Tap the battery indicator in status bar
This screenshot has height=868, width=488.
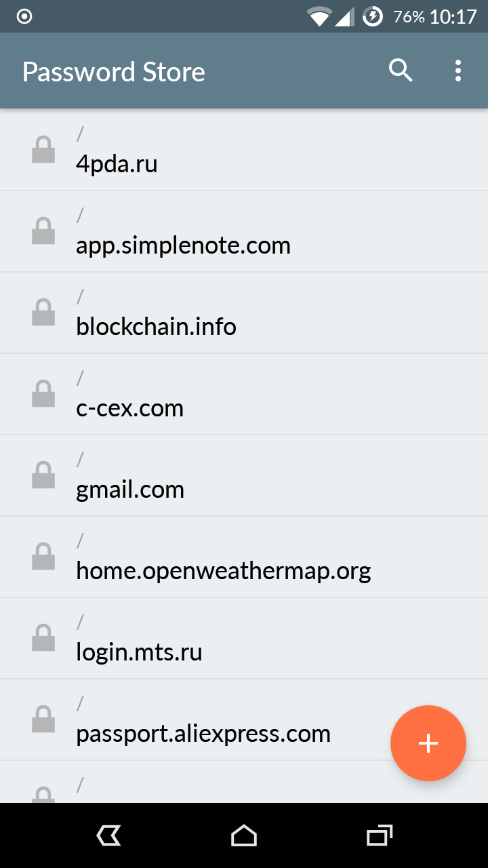click(373, 16)
